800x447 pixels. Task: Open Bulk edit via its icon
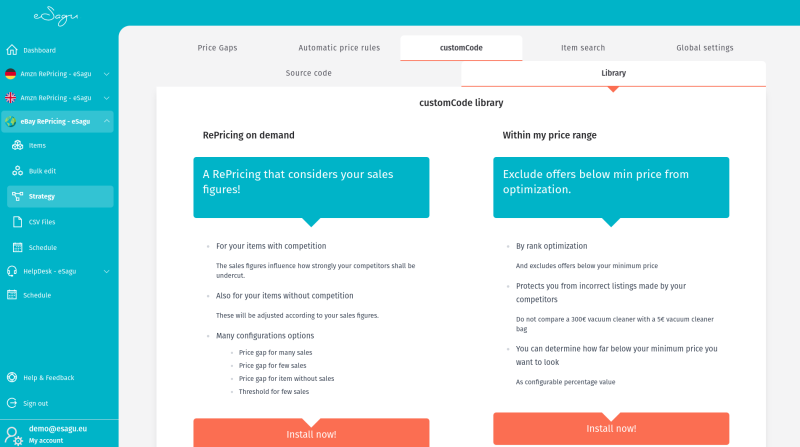click(x=17, y=171)
